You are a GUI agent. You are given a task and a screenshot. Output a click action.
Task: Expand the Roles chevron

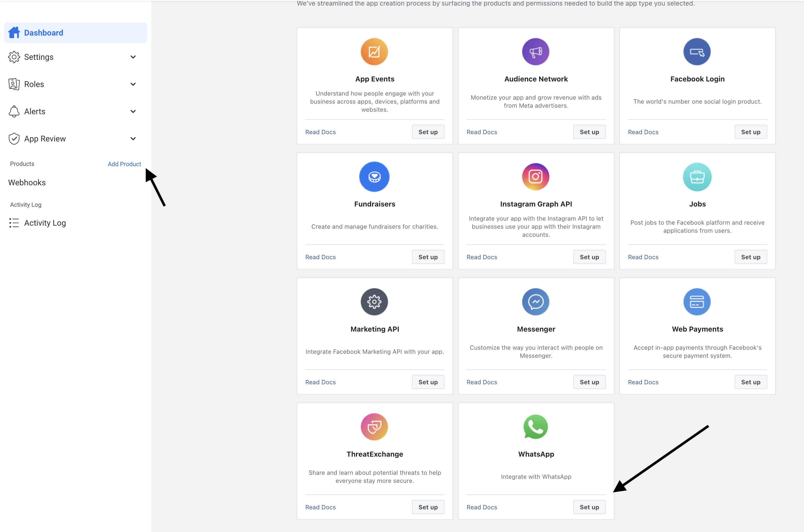pyautogui.click(x=133, y=84)
